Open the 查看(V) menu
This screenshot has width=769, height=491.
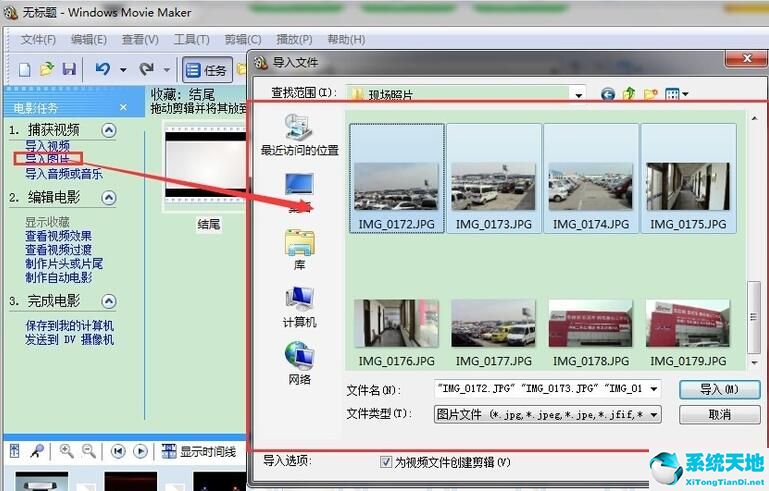click(140, 40)
